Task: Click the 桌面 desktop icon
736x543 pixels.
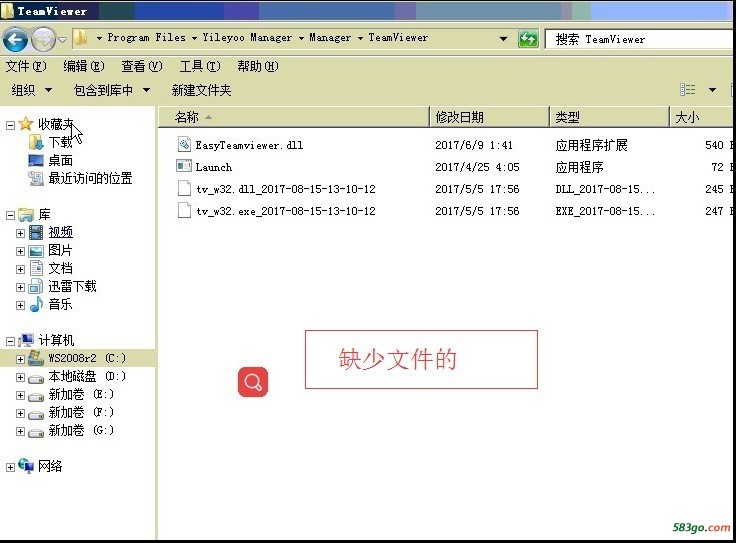Action: coord(36,161)
